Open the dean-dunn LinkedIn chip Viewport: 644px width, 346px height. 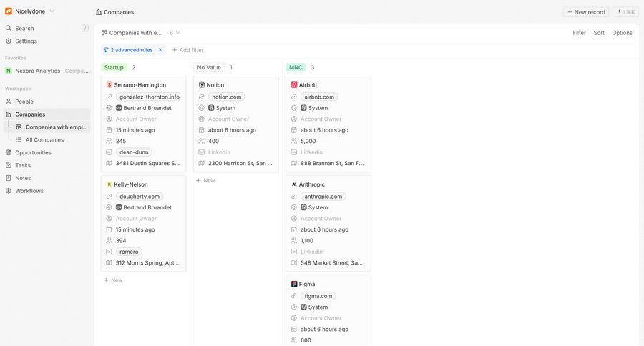[x=134, y=152]
